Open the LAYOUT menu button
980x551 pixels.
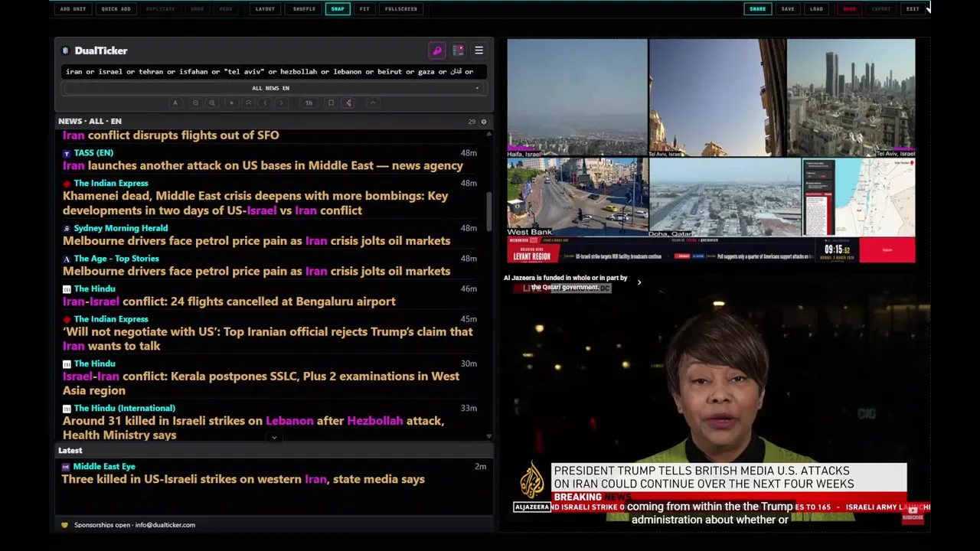265,9
